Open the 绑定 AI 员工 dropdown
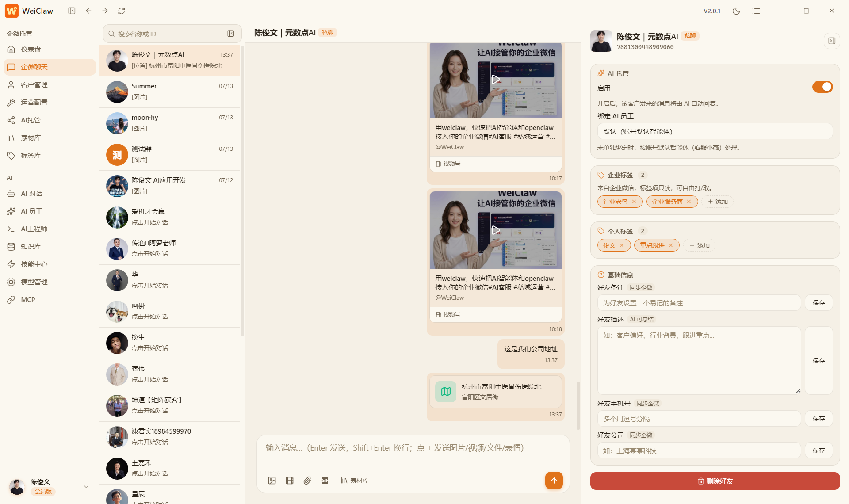 click(x=715, y=131)
